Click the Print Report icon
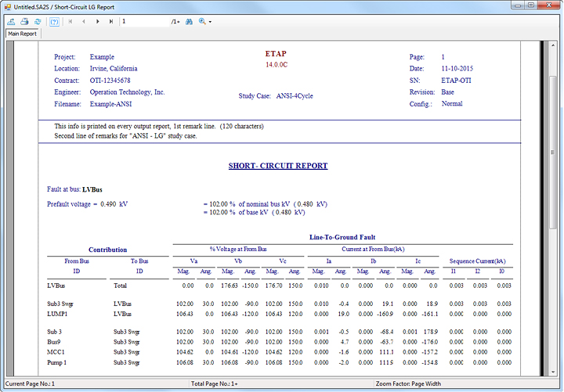564x392 pixels. pyautogui.click(x=24, y=21)
